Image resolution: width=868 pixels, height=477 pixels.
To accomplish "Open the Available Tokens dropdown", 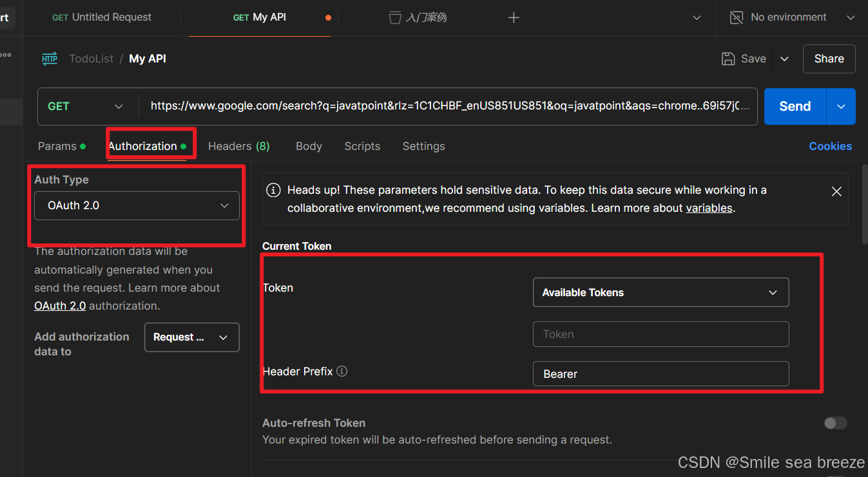I will tap(661, 292).
